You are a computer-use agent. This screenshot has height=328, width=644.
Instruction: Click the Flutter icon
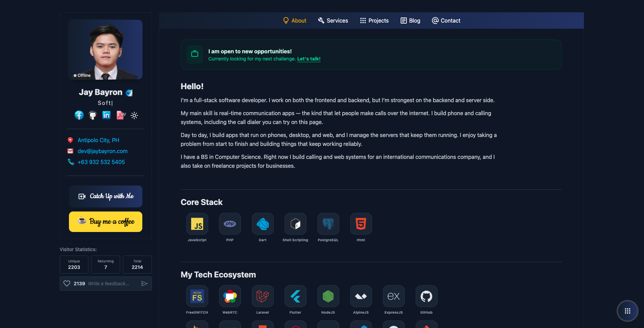click(x=295, y=296)
